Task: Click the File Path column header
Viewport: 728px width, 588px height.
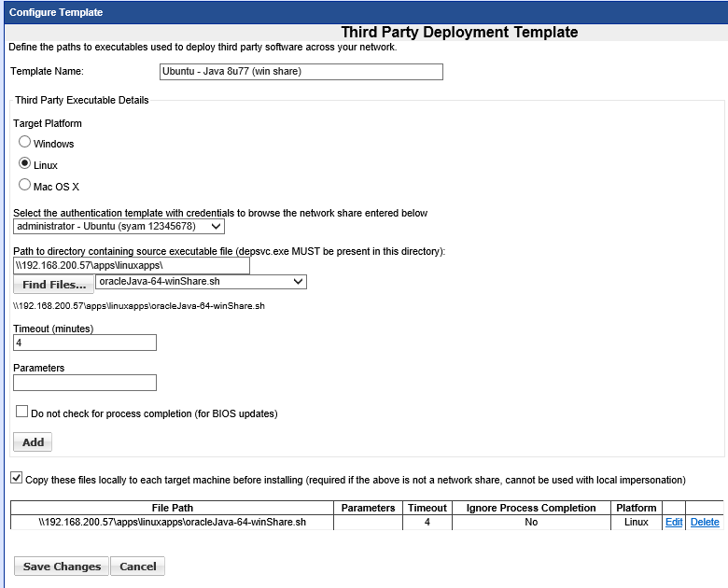Action: pyautogui.click(x=172, y=508)
